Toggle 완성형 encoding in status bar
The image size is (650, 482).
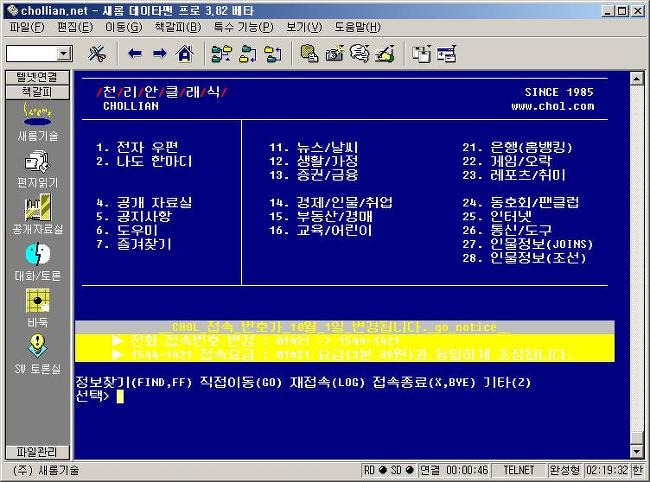pyautogui.click(x=565, y=470)
